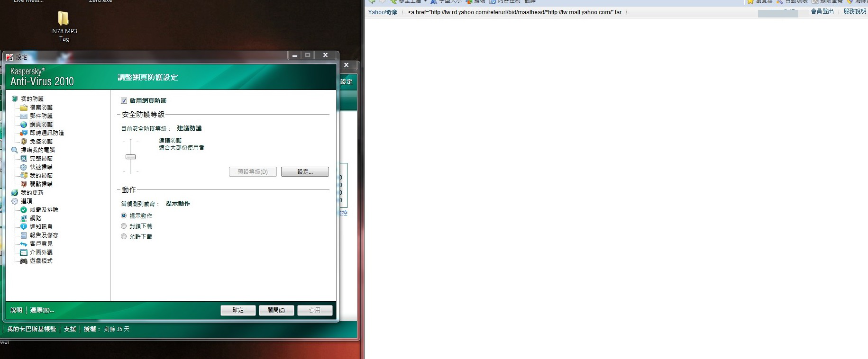Click the security level slider handle
Screen dimensions: 868x359
pyautogui.click(x=130, y=157)
